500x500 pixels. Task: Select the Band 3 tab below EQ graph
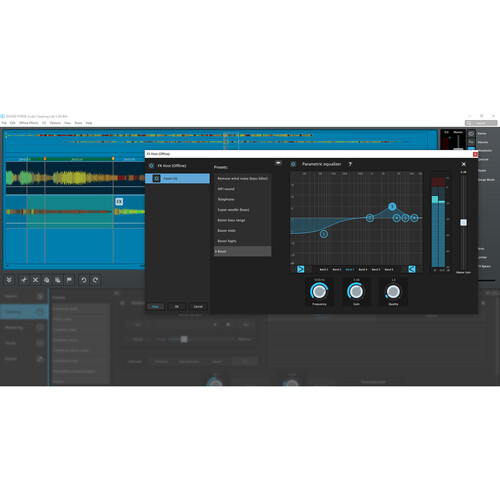(350, 269)
